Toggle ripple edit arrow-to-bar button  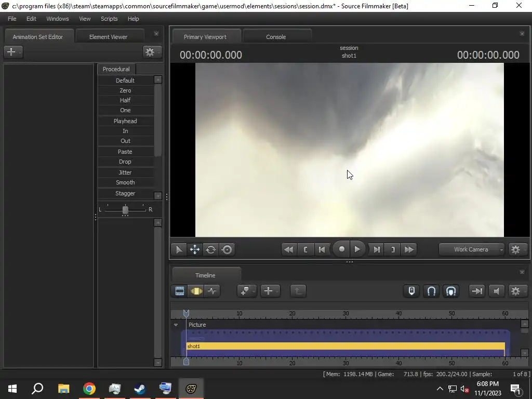(x=477, y=291)
